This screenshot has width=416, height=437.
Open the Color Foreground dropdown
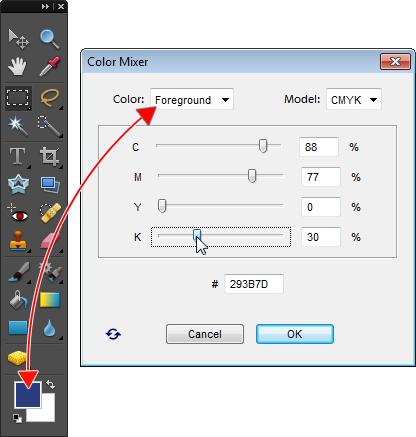click(x=192, y=99)
